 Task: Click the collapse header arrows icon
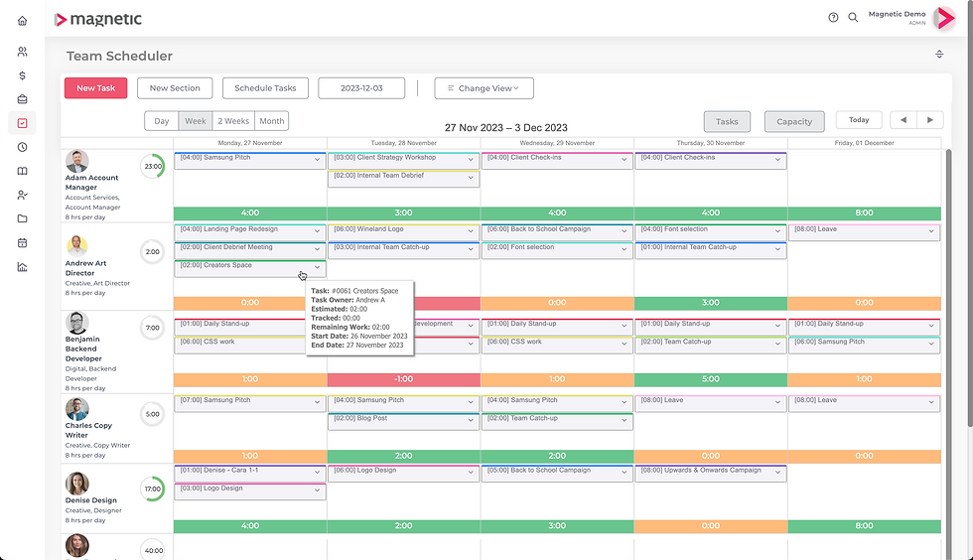click(939, 54)
